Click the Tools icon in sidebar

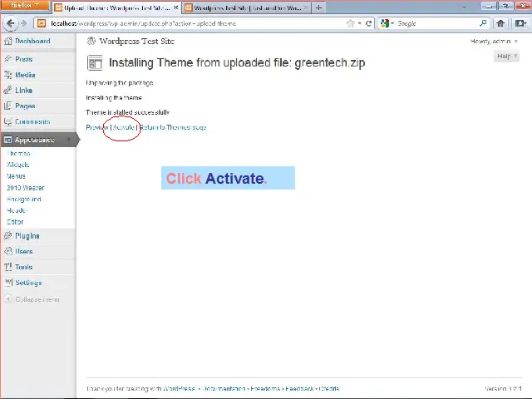(7, 267)
